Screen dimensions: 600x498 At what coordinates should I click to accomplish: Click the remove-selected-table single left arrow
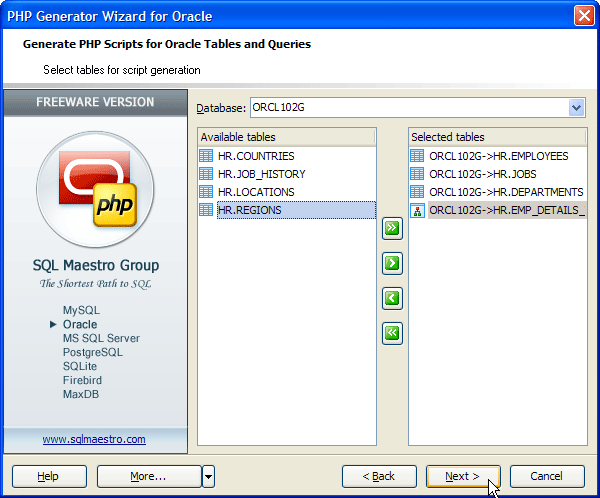(x=392, y=298)
